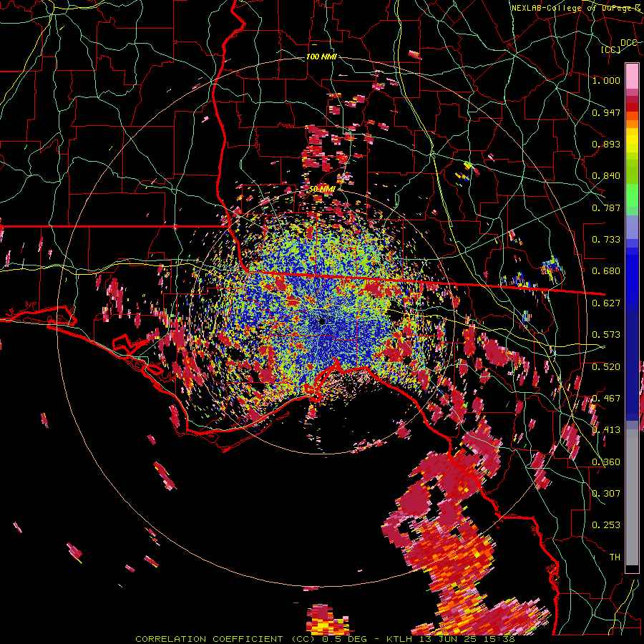Select the 0.893 color scale value
The width and height of the screenshot is (644, 644).
[606, 144]
